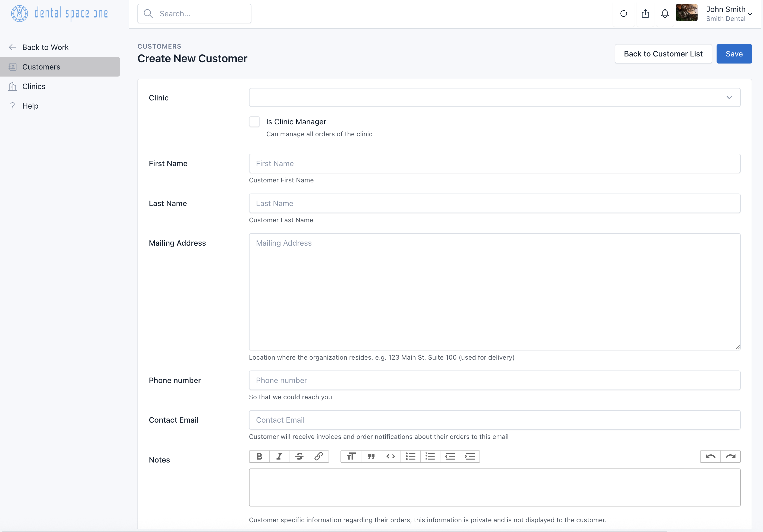Expand the John Smith account menu
This screenshot has width=763, height=532.
[729, 14]
